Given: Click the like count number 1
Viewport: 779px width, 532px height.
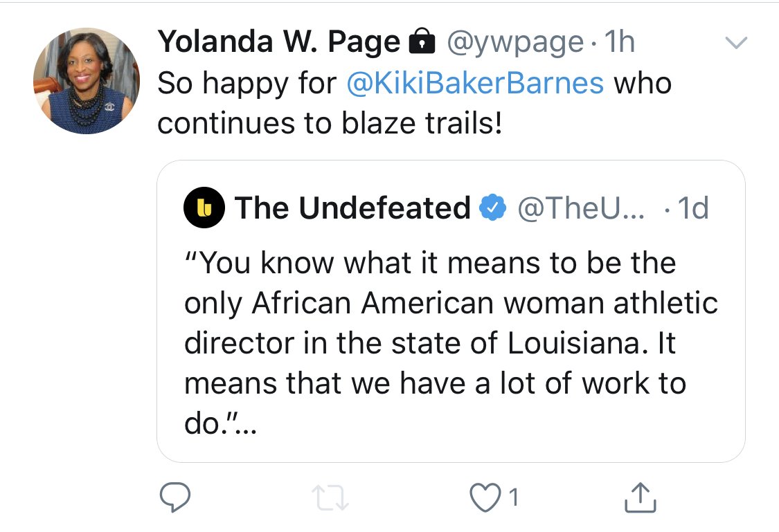Looking at the screenshot, I should [514, 497].
